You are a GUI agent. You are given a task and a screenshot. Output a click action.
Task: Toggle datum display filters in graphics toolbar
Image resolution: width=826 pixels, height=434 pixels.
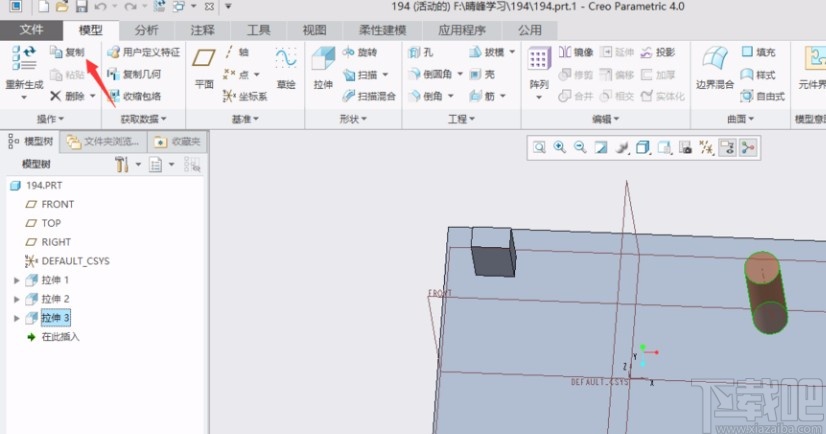[706, 147]
